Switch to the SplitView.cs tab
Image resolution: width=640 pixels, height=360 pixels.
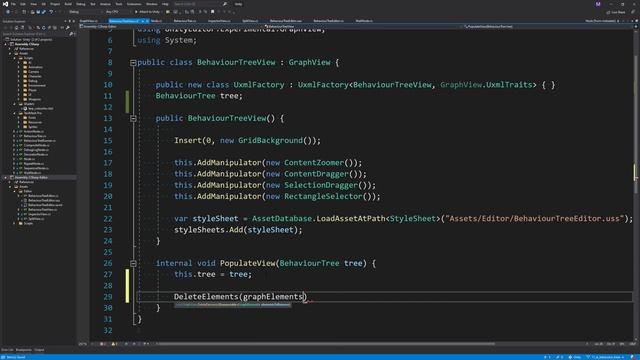pos(250,21)
